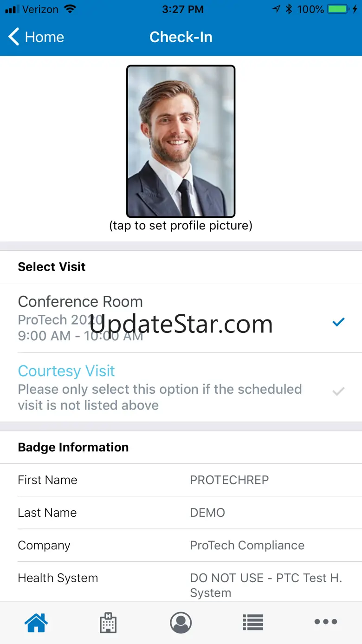Tap the Wi-Fi icon in status bar
Screen dimensions: 362x644
tap(71, 9)
